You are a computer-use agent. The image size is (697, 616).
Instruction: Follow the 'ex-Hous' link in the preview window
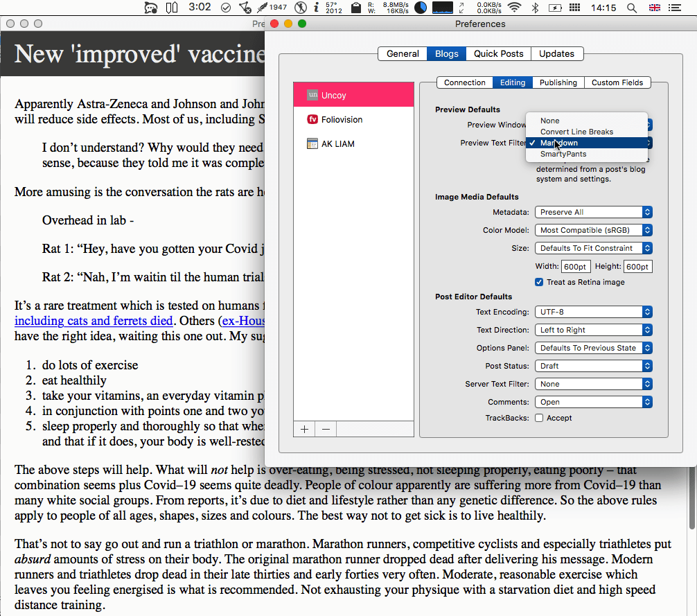pos(243,321)
